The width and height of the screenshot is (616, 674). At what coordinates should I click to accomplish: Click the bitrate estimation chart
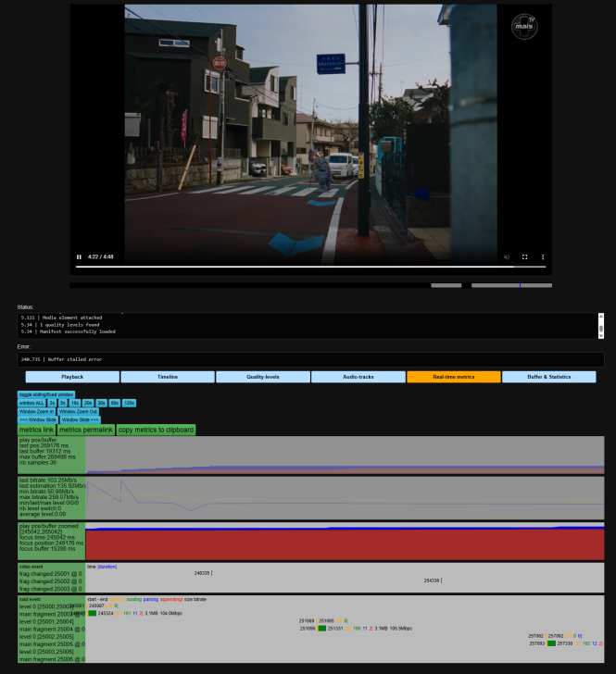(345, 498)
